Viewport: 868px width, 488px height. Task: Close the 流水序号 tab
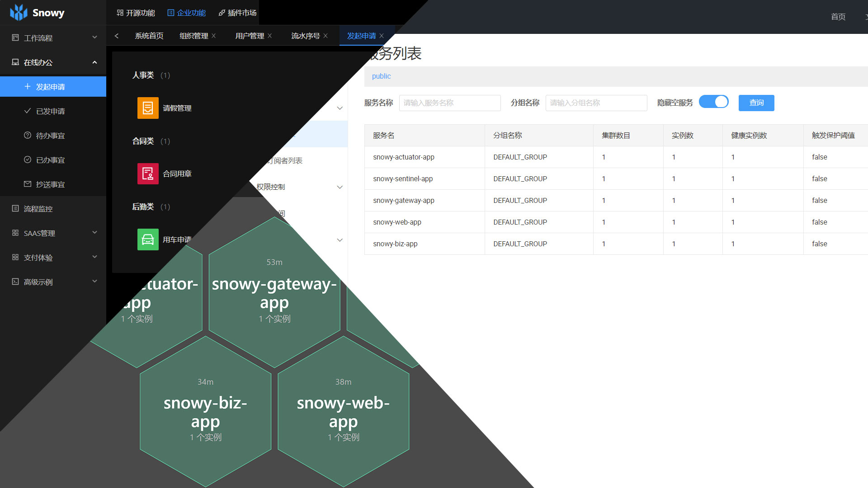tap(325, 36)
